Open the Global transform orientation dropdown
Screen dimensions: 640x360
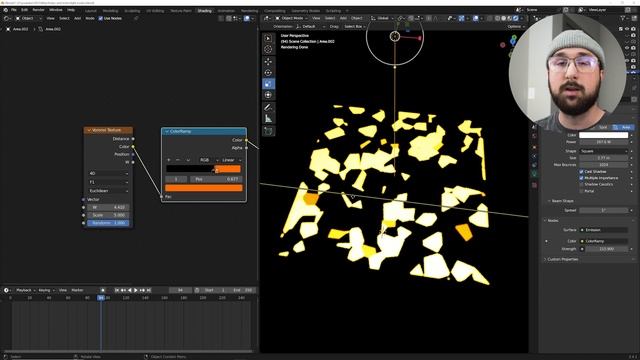(x=382, y=18)
